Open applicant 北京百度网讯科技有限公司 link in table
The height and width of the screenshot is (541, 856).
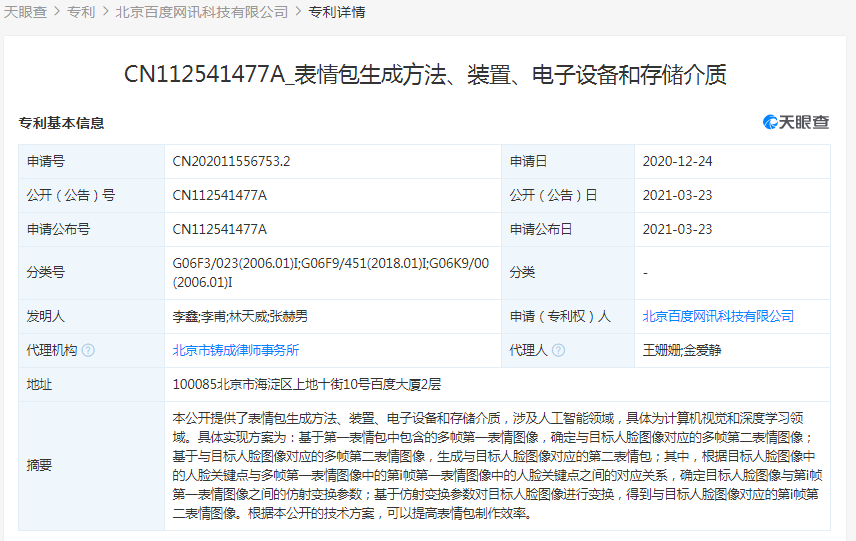click(718, 316)
